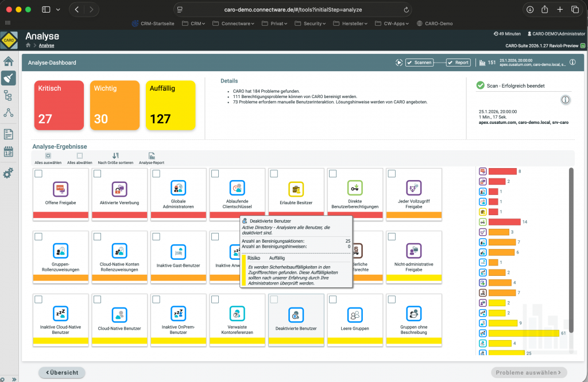Click the Analyse breadcrumb link

pos(47,45)
